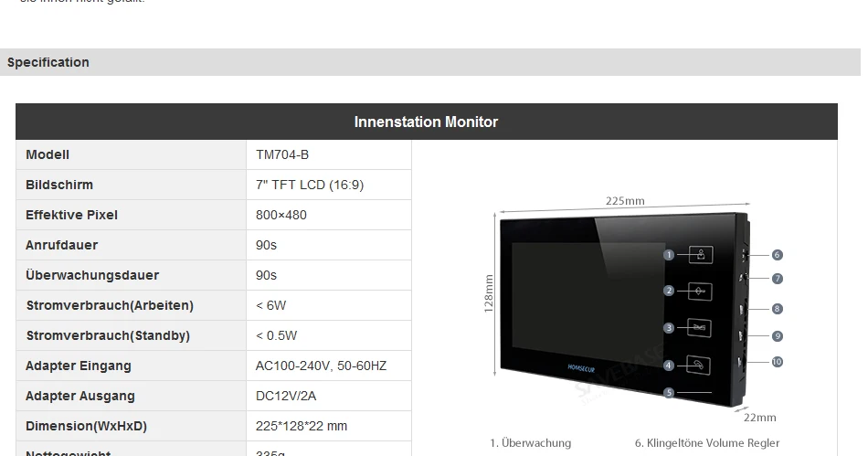The image size is (868, 456).
Task: Click '6. Klingeltöne Volume Regler' legend text
Action: [707, 443]
